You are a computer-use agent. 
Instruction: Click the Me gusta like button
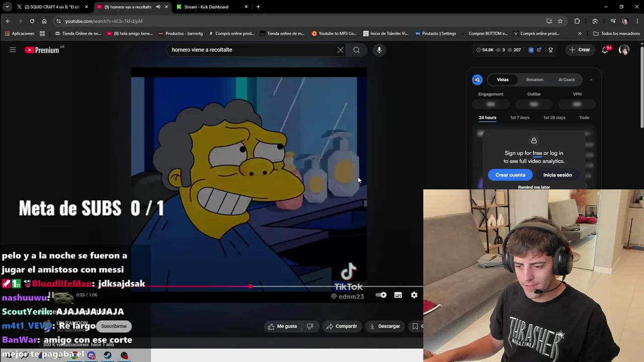tap(282, 326)
